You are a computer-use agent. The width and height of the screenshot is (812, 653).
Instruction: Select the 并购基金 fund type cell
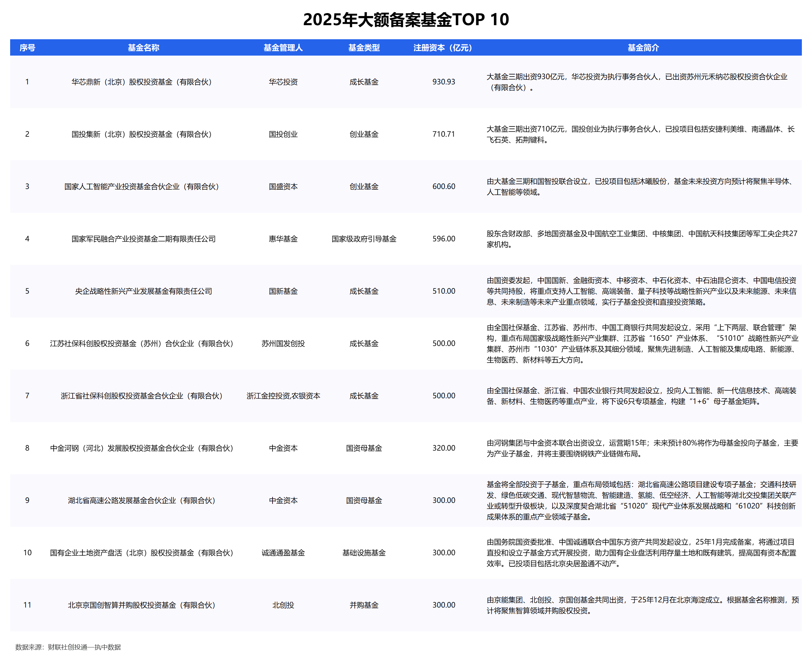364,605
